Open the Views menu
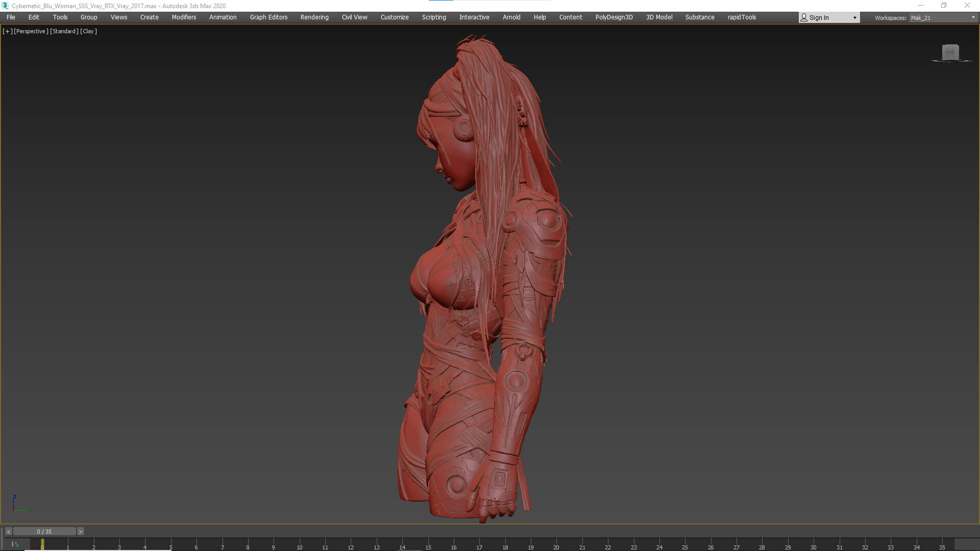This screenshot has height=551, width=980. [x=119, y=17]
